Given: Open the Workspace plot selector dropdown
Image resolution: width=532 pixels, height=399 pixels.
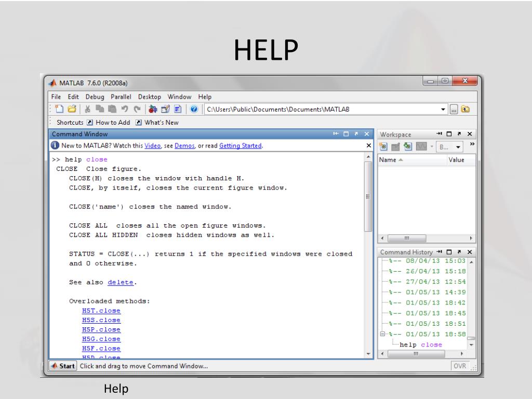Looking at the screenshot, I should (x=449, y=147).
